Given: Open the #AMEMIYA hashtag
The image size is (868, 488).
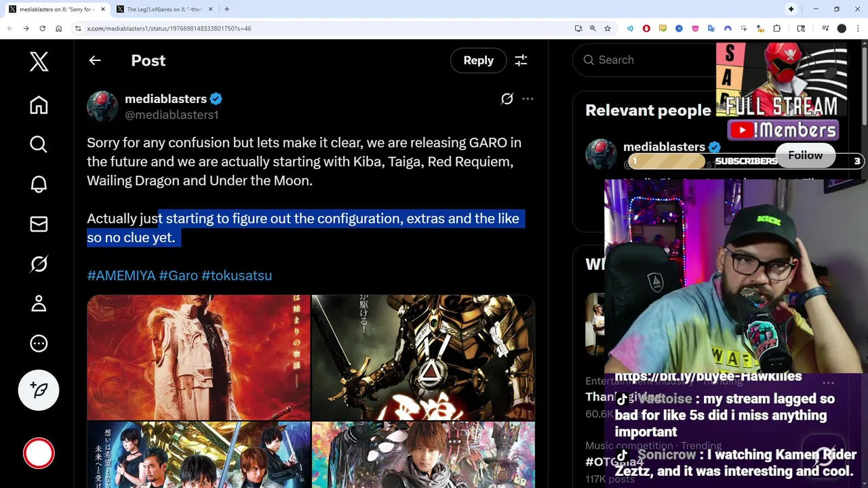Looking at the screenshot, I should point(121,275).
